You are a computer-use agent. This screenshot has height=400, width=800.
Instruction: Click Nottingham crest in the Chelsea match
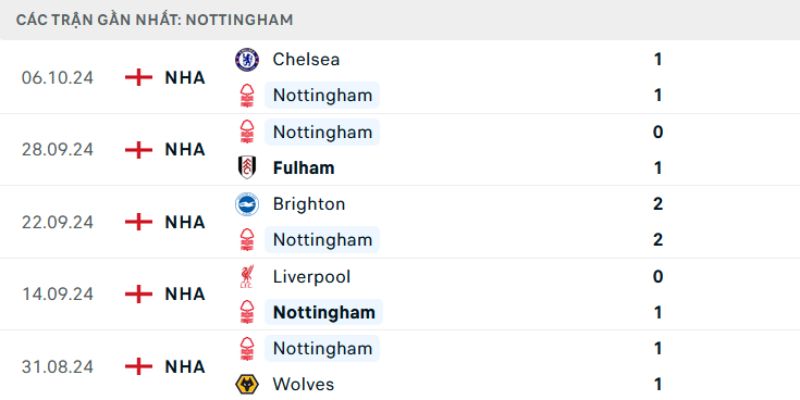tap(246, 96)
